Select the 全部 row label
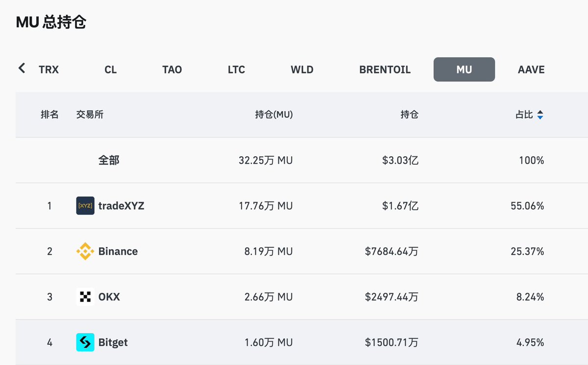 (108, 160)
